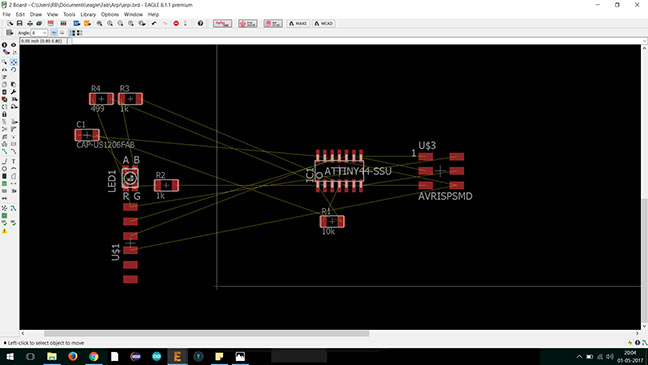The height and width of the screenshot is (365, 648).
Task: Open the View menu
Action: point(52,14)
